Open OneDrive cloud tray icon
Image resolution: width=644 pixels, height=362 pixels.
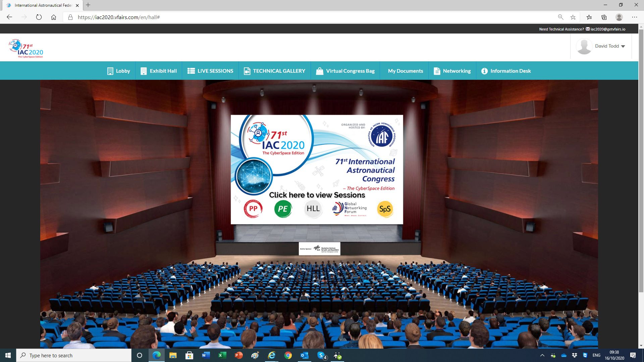[x=564, y=355]
